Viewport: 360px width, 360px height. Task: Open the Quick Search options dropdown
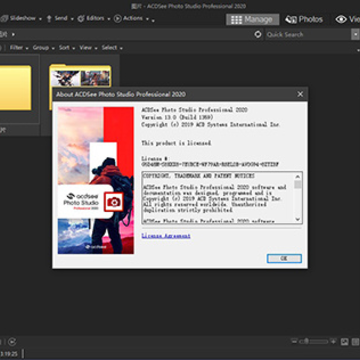[x=355, y=35]
